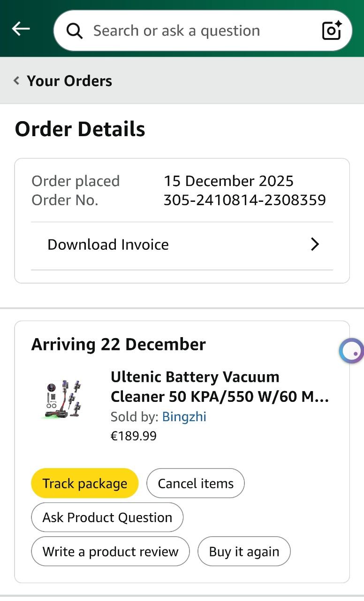Open the Ultenic Battery Vacuum Cleaner title
This screenshot has height=601, width=364.
[220, 387]
